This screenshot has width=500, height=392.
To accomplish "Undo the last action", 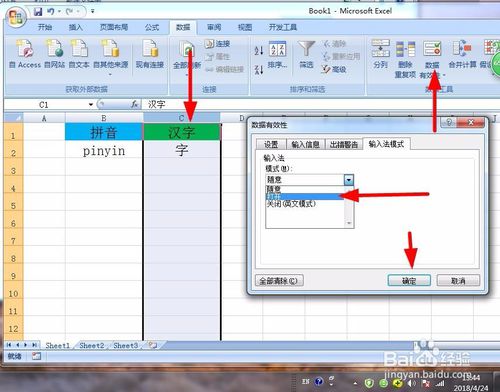I will 50,12.
